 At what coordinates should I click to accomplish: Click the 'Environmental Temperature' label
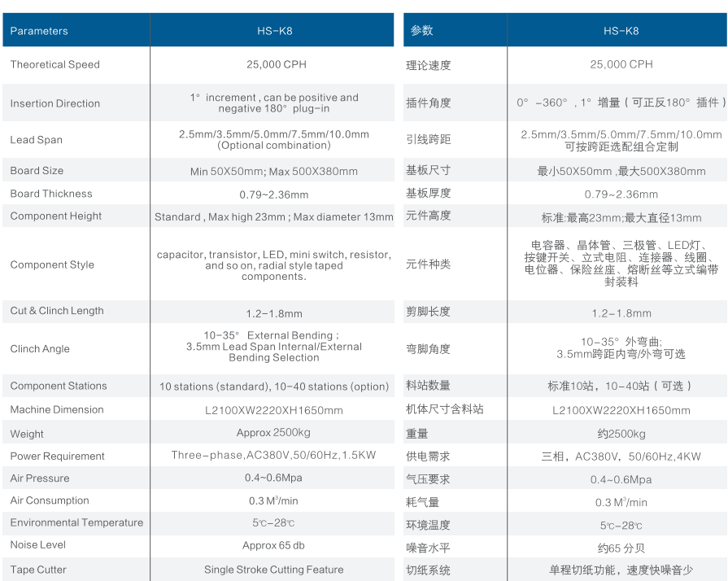tap(76, 523)
